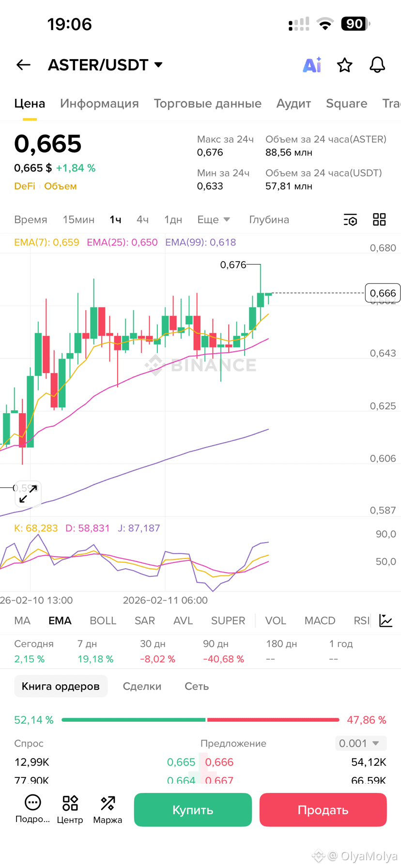Open the Маржа margin icon
The height and width of the screenshot is (868, 401).
tap(108, 809)
